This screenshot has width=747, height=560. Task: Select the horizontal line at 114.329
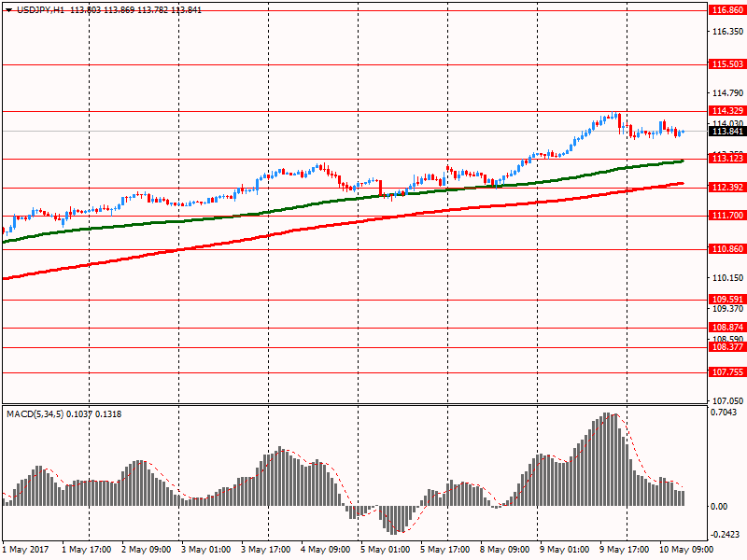click(x=355, y=111)
